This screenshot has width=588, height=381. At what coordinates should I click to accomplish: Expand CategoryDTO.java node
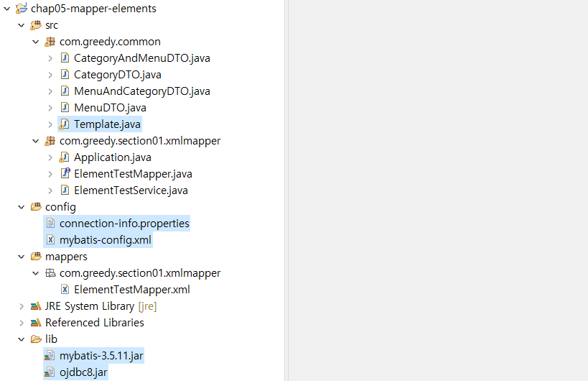[50, 75]
